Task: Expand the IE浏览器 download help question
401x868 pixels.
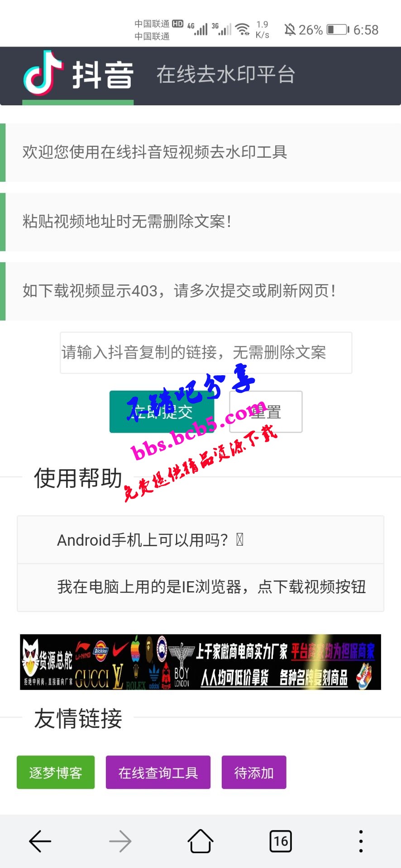Action: (x=200, y=587)
